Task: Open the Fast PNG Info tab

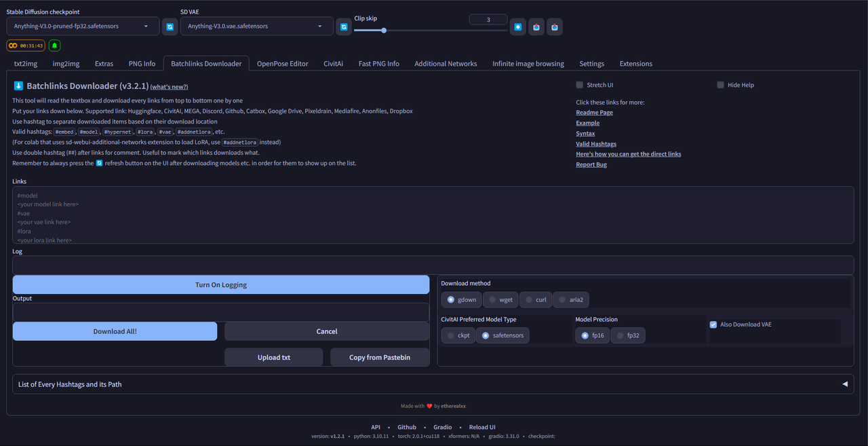Action: (378, 63)
